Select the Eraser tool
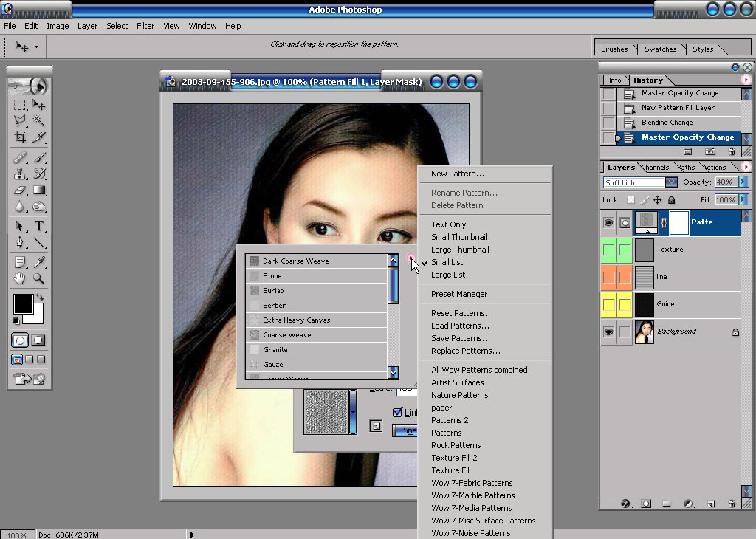The width and height of the screenshot is (756, 539). pyautogui.click(x=20, y=190)
